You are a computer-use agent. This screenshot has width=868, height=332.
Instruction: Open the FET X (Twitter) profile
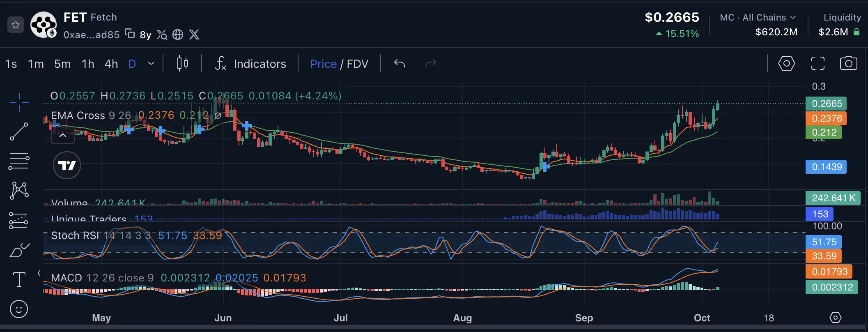tap(194, 35)
